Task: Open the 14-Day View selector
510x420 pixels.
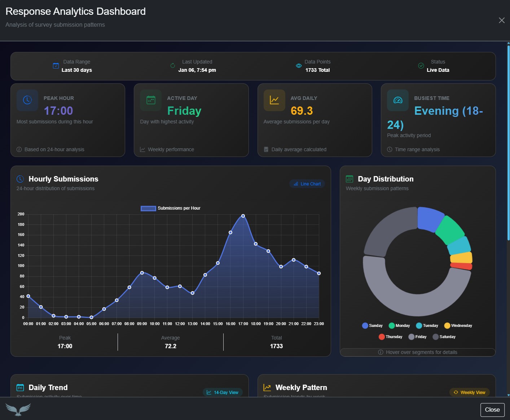Action: click(223, 392)
